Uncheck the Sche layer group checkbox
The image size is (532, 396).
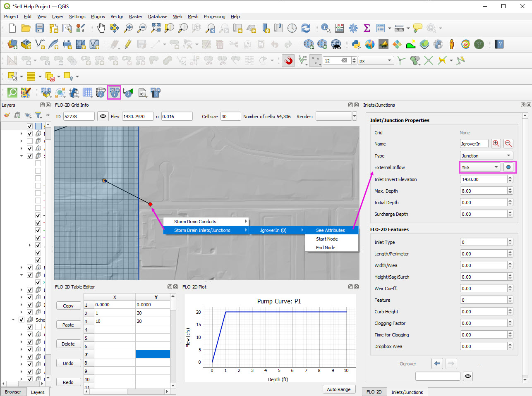pyautogui.click(x=22, y=320)
